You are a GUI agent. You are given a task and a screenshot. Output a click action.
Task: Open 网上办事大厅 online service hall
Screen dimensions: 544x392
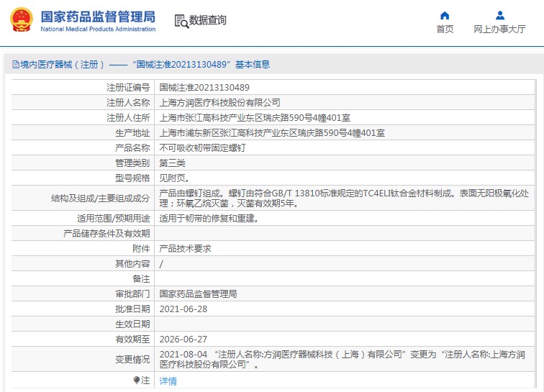pos(499,29)
